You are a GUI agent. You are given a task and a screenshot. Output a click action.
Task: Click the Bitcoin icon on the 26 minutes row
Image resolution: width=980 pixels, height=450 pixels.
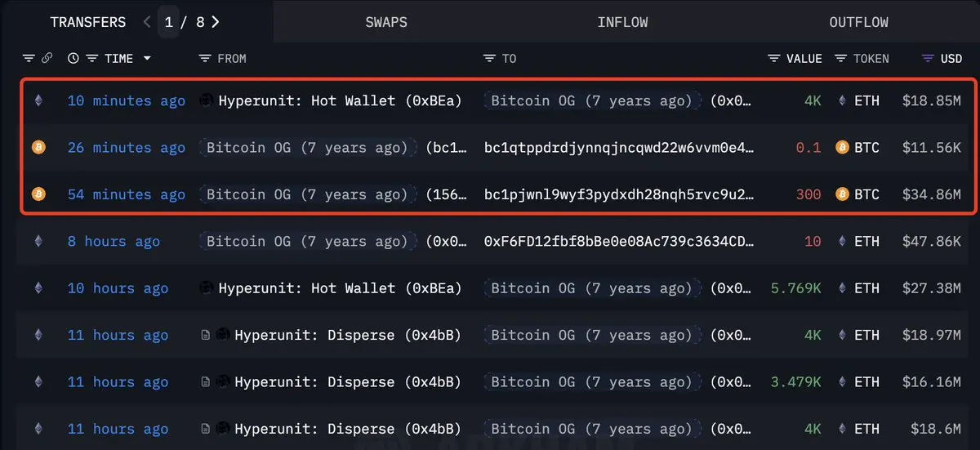tap(38, 148)
